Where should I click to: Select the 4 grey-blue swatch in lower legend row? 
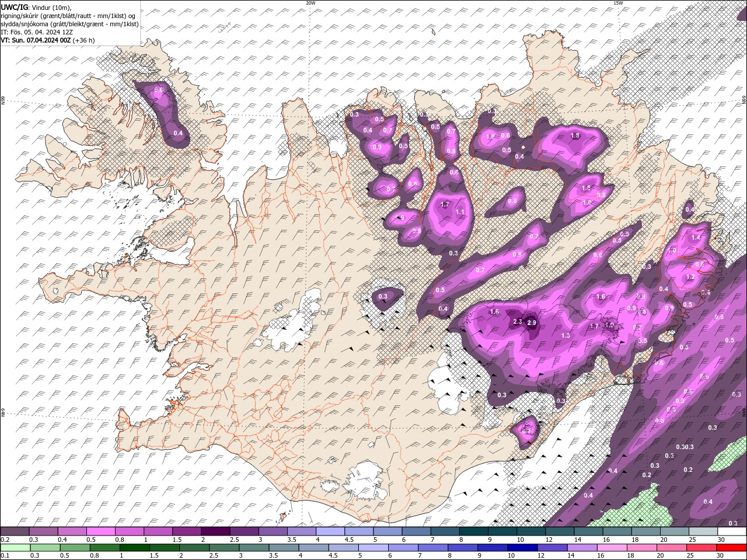point(314,548)
